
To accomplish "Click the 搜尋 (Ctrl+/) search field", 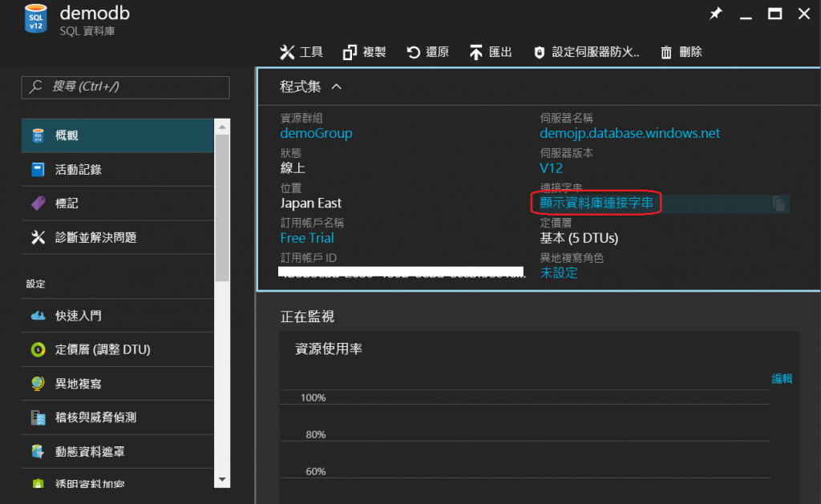I will tap(125, 87).
